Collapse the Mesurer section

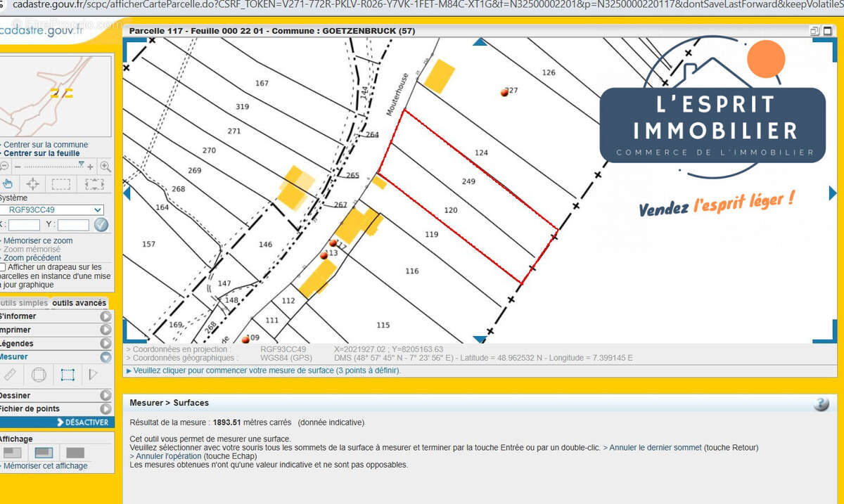[105, 357]
